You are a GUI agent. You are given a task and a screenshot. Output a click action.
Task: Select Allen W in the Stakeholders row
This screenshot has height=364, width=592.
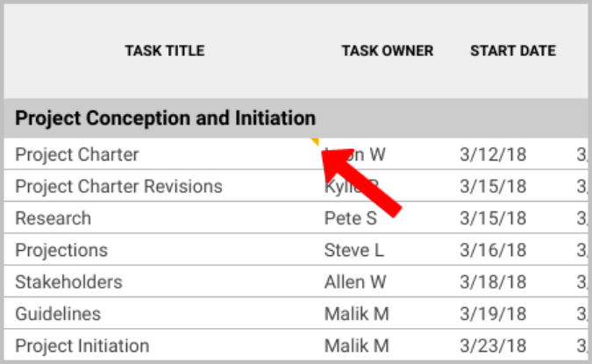pos(355,282)
